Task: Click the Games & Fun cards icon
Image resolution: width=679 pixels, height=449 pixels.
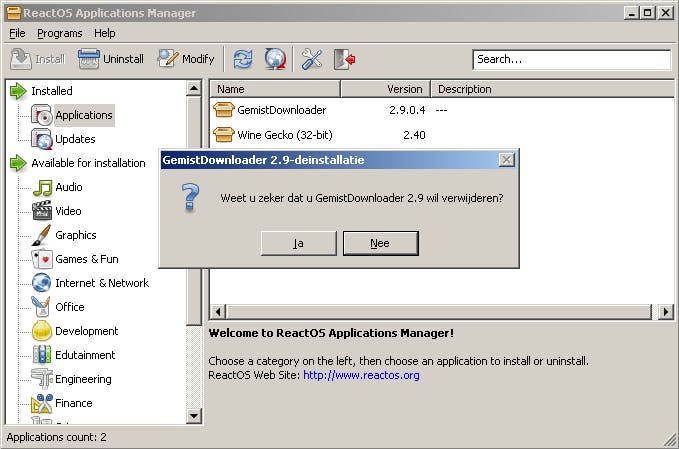Action: click(x=42, y=259)
